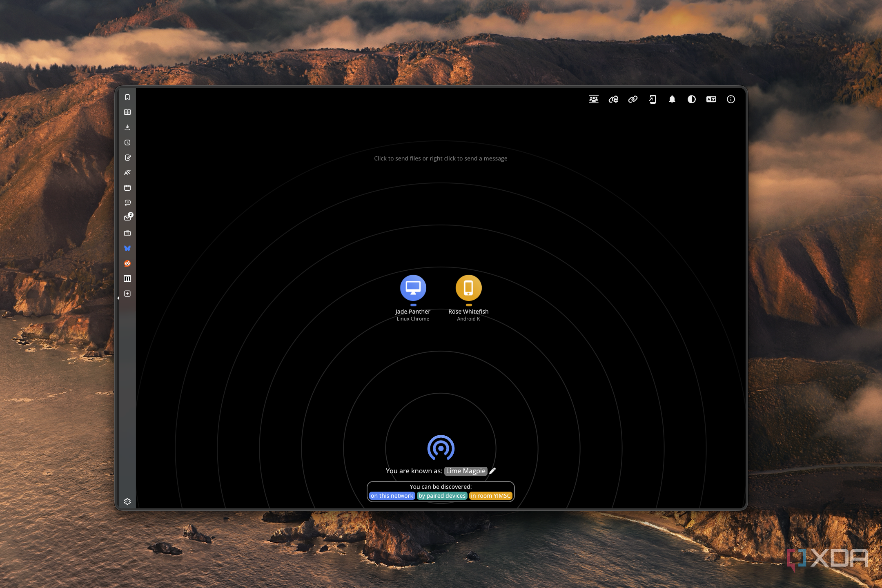
Task: Open the language selector icon
Action: 711,99
